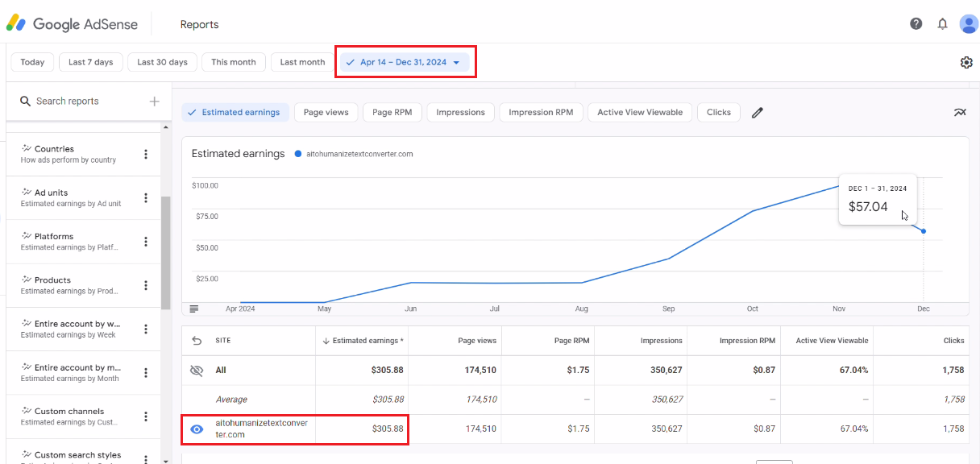Click the sidebar vertical scrollbar thumb
Screen dimensions: 980x464
pos(166,253)
